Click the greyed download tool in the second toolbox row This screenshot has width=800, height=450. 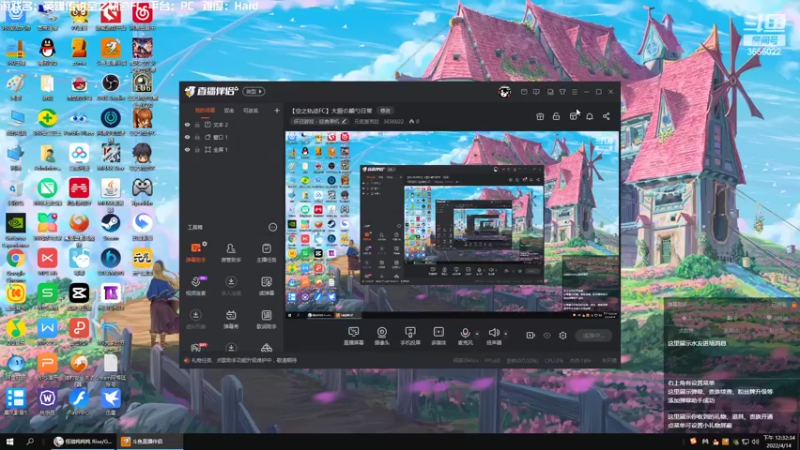[x=231, y=286]
